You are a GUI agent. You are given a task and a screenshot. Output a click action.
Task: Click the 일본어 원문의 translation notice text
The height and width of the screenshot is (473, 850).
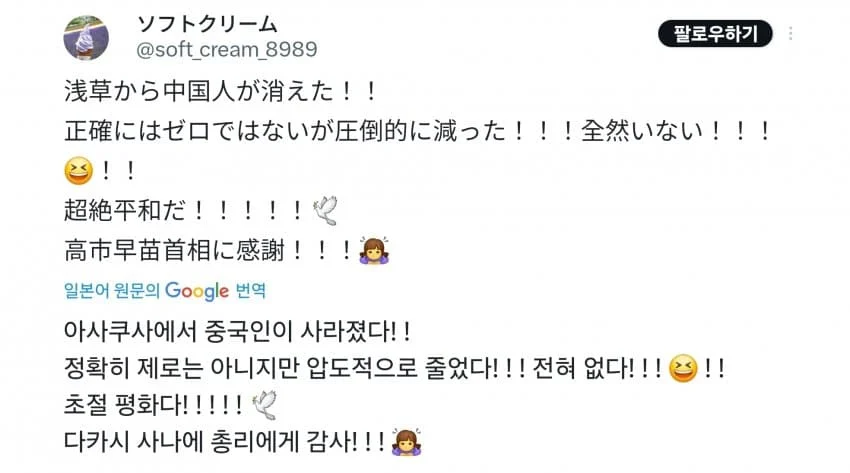click(111, 291)
